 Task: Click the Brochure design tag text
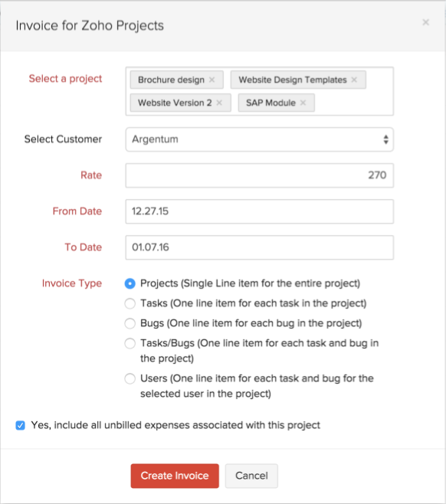[171, 80]
